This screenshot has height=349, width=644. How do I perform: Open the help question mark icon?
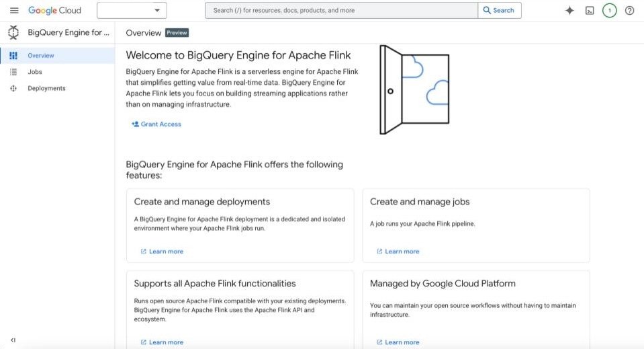click(x=629, y=10)
